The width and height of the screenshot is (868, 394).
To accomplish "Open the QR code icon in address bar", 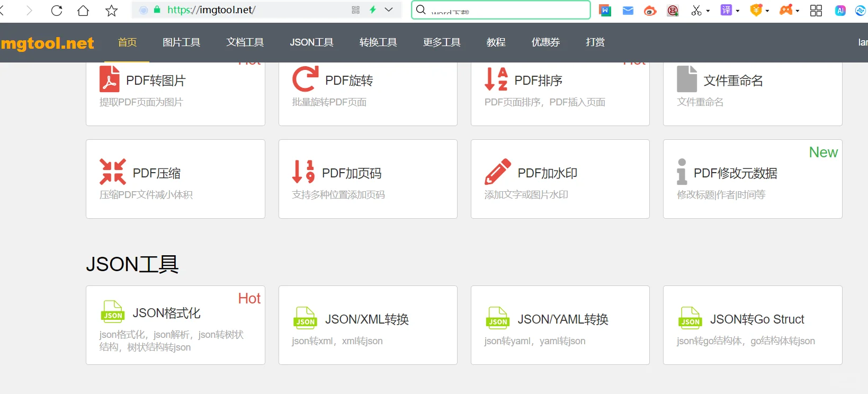I will (355, 10).
